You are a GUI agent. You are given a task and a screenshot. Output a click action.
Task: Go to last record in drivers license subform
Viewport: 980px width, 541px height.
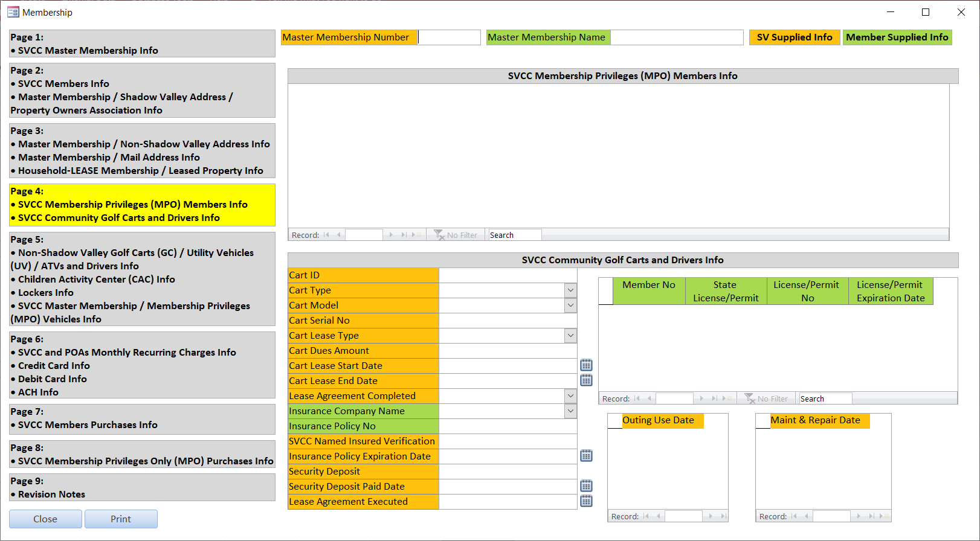point(714,399)
